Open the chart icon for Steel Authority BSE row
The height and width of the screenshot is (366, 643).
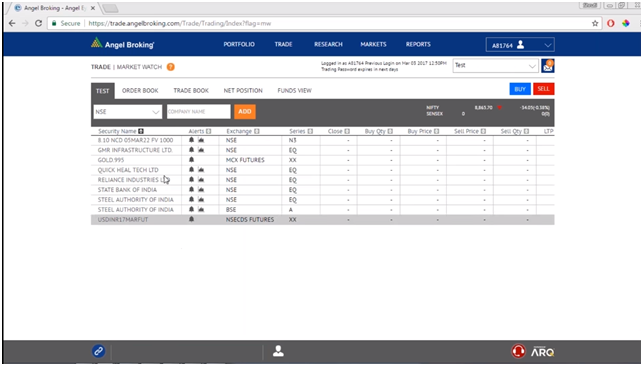pyautogui.click(x=201, y=209)
